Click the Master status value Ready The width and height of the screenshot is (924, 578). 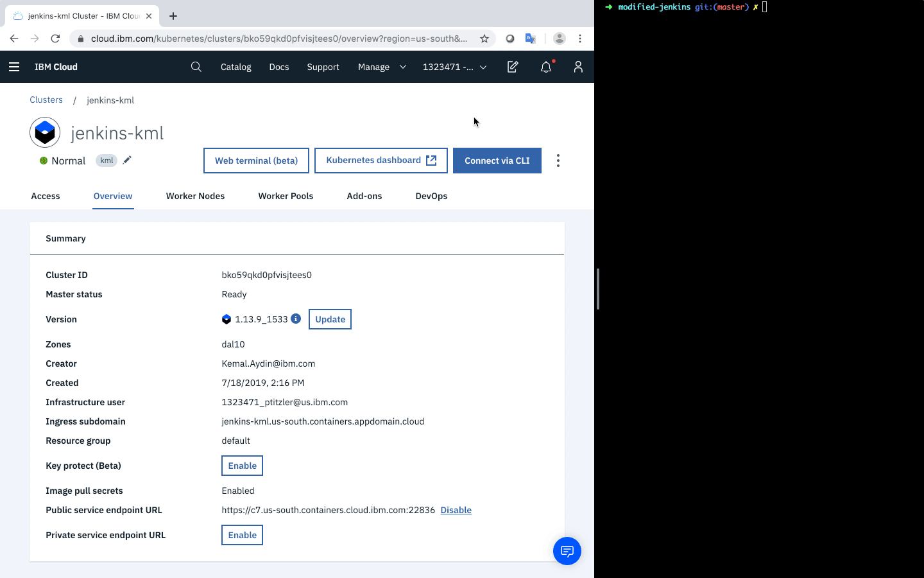click(234, 294)
